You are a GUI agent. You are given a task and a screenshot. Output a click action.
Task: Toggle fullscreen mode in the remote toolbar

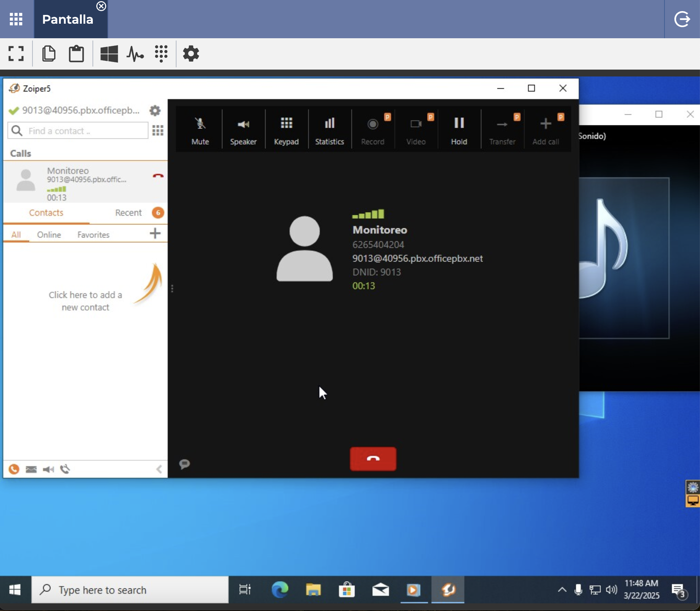point(16,54)
